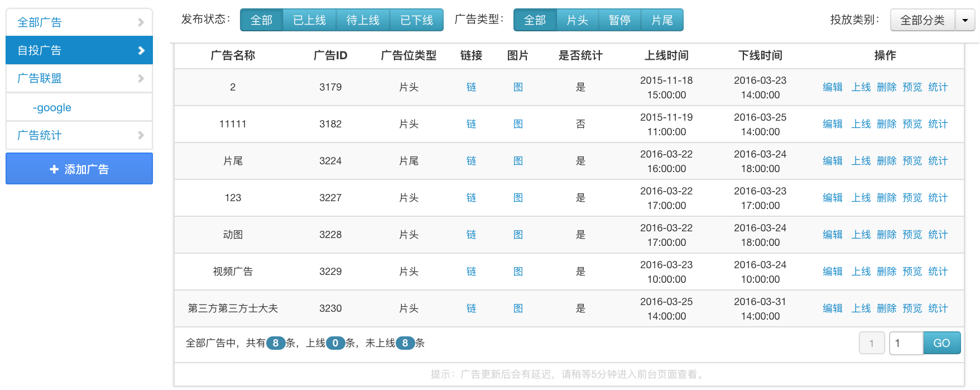This screenshot has width=980, height=390.
Task: Filter publish status by 待上线
Action: click(363, 20)
